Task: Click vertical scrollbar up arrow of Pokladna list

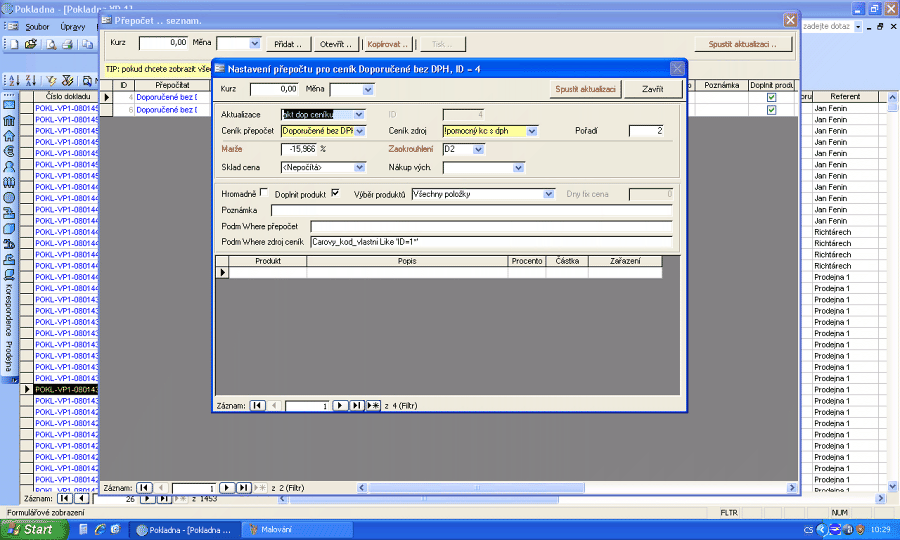Action: 893,97
